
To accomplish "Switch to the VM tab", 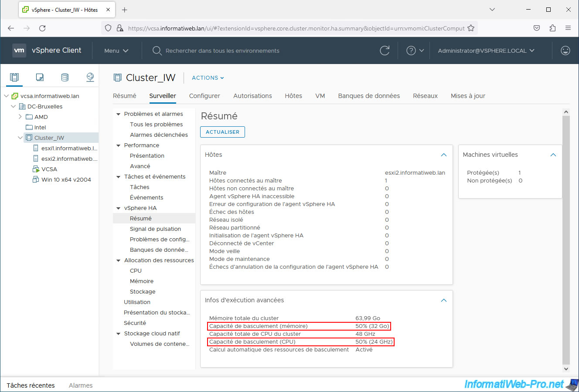I will [320, 96].
